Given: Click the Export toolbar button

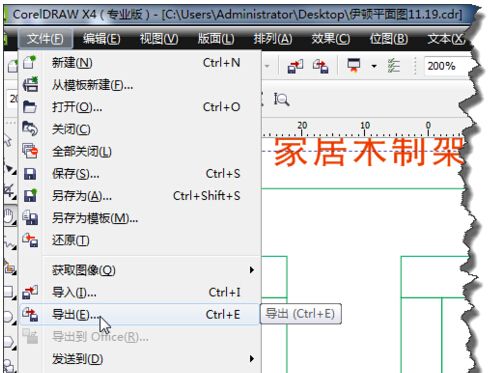Looking at the screenshot, I should (x=321, y=66).
